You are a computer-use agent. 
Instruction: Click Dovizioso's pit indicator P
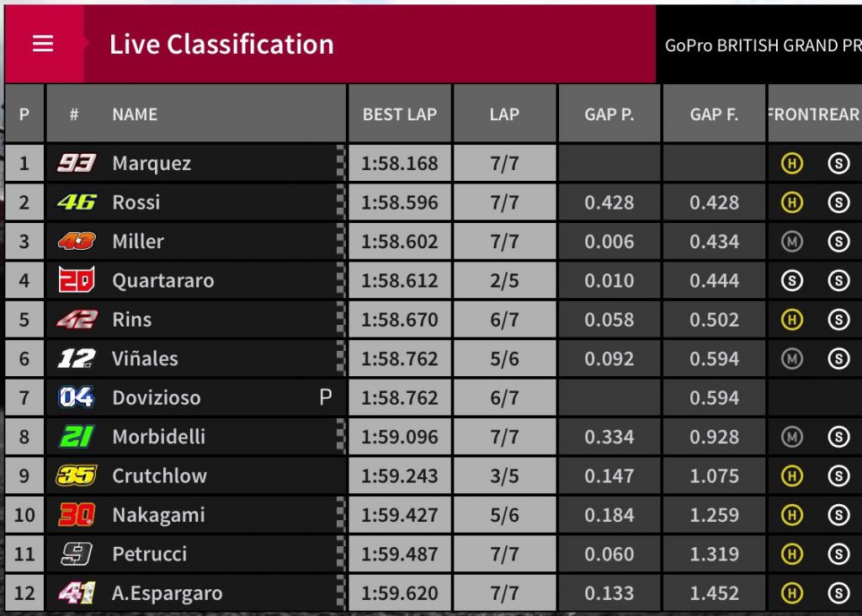coord(326,397)
